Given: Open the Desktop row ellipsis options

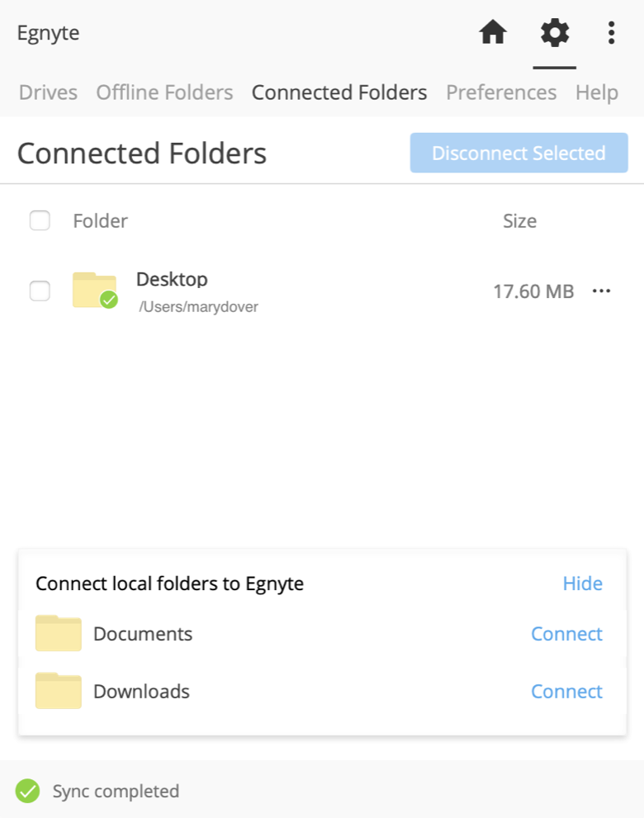Looking at the screenshot, I should coord(602,291).
